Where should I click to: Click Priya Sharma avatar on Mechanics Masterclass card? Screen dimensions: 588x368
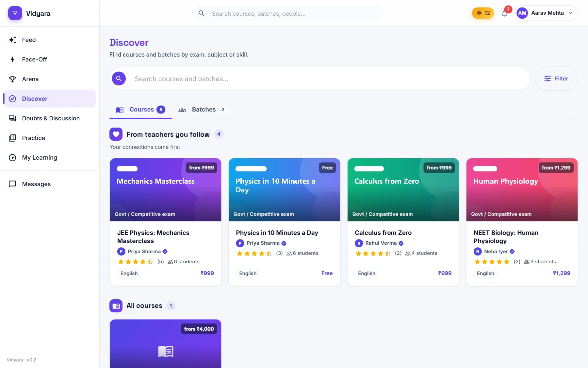[121, 252]
